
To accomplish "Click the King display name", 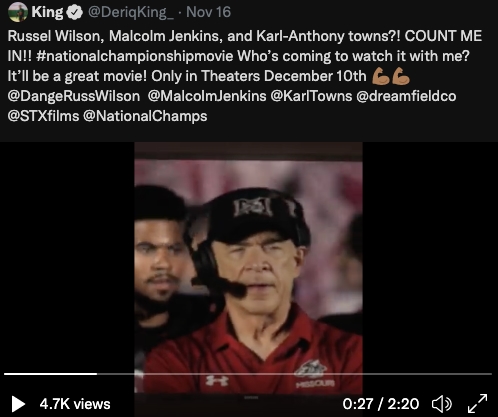I will pos(47,12).
